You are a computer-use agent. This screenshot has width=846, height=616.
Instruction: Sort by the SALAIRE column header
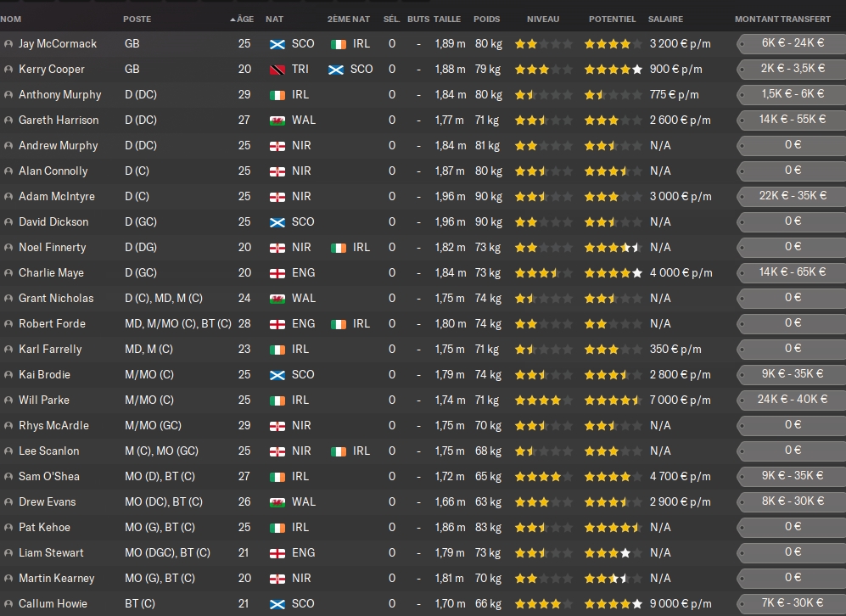665,19
